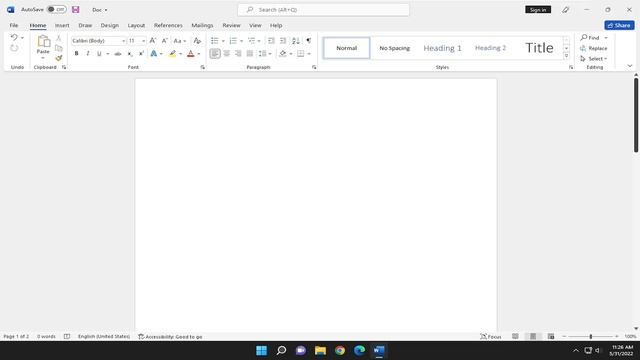Screen dimensions: 640x360
Task: Apply superscript formatting
Action: click(141, 53)
